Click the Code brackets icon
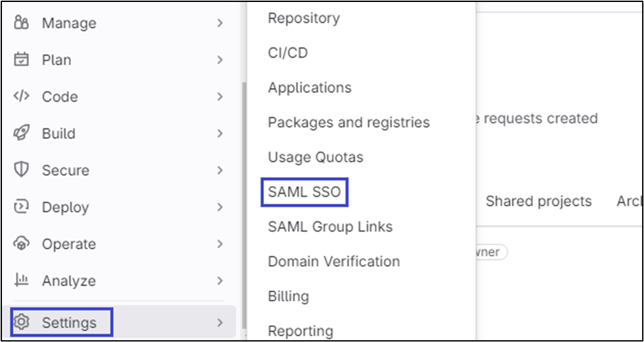 click(22, 96)
